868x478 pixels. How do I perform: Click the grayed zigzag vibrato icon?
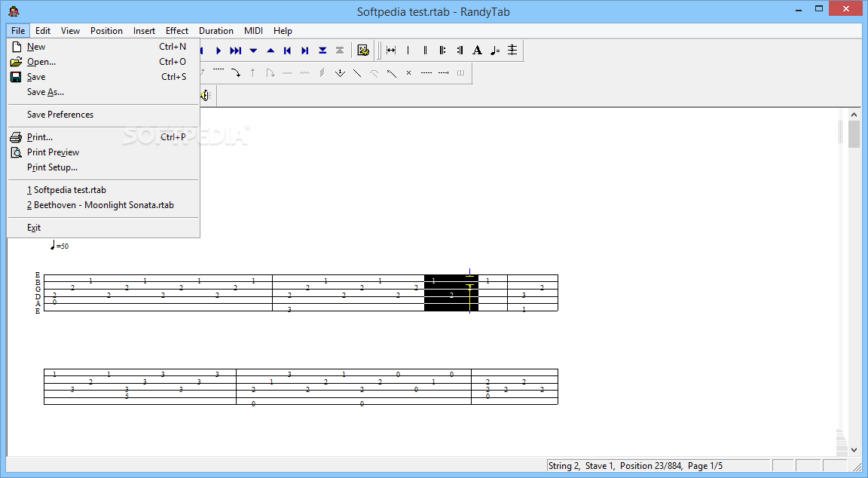pos(304,72)
